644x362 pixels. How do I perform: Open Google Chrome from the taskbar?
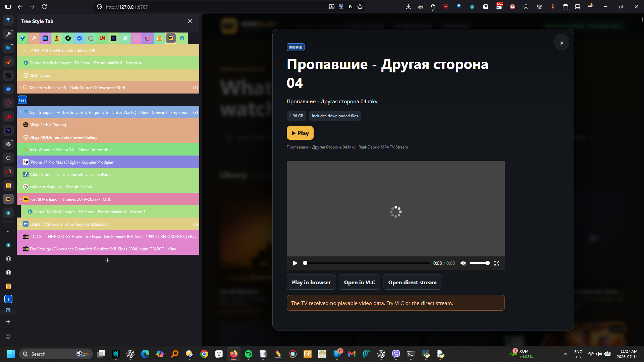click(204, 354)
